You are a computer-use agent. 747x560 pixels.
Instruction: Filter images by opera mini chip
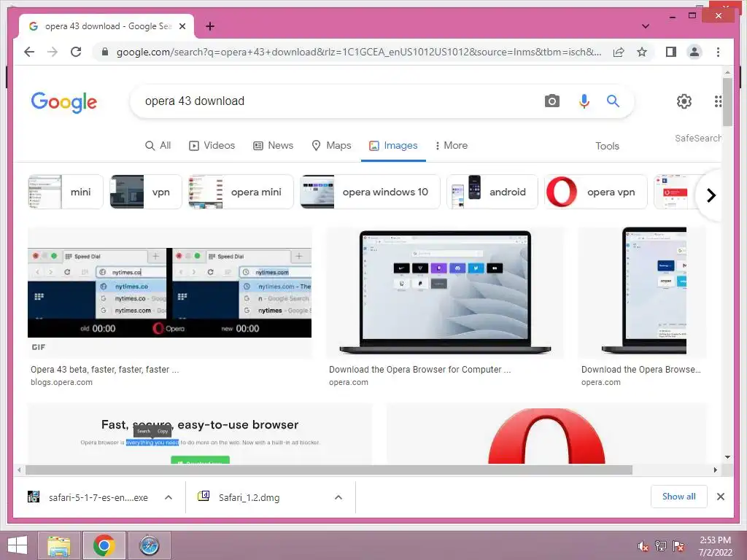[x=241, y=192]
